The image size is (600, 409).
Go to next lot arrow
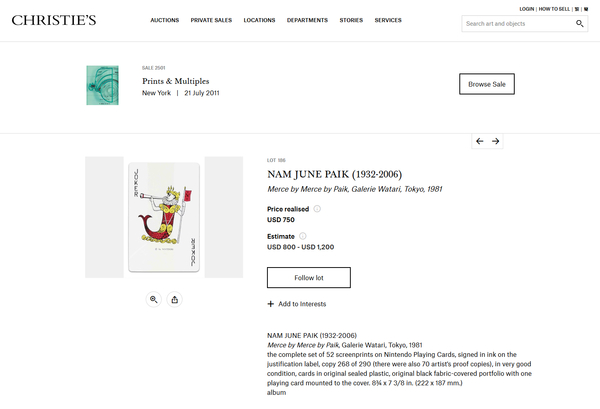(496, 141)
